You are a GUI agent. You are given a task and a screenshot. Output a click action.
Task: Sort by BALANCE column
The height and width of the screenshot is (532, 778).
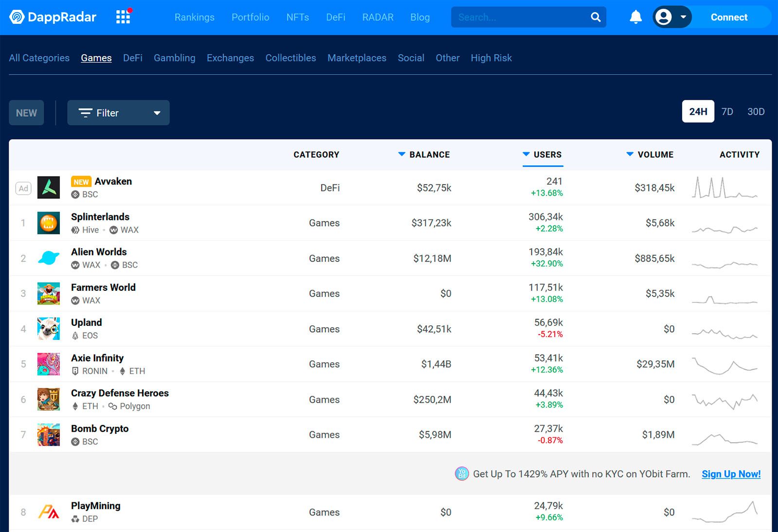(424, 155)
